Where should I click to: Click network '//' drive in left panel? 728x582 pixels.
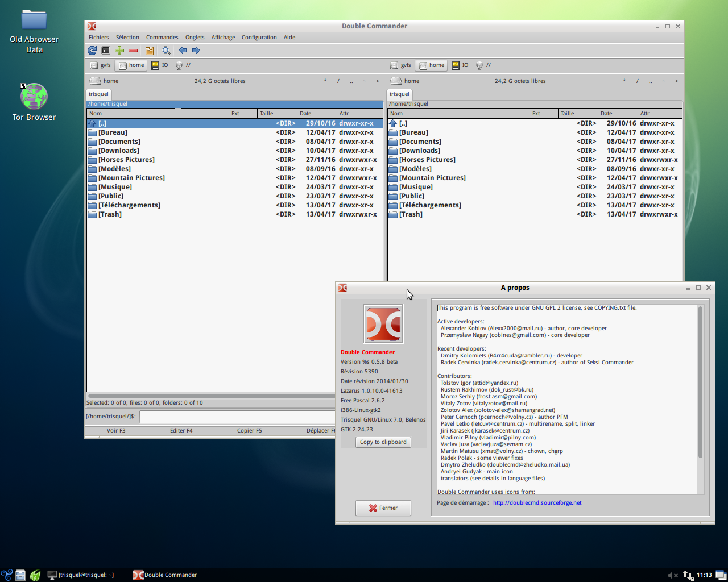click(183, 65)
